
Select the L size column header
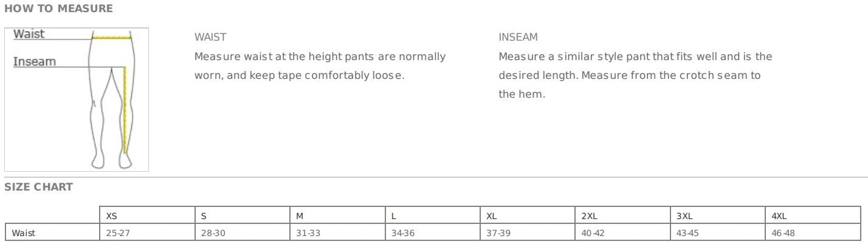(394, 216)
